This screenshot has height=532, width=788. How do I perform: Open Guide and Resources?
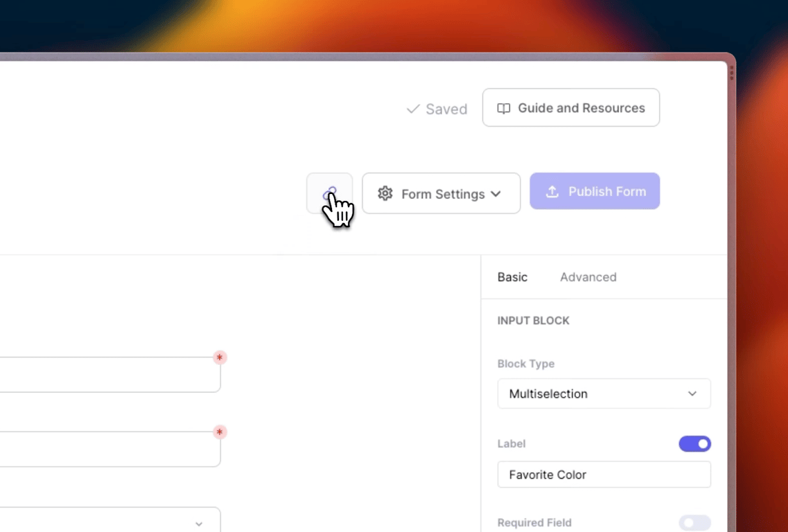coord(570,108)
